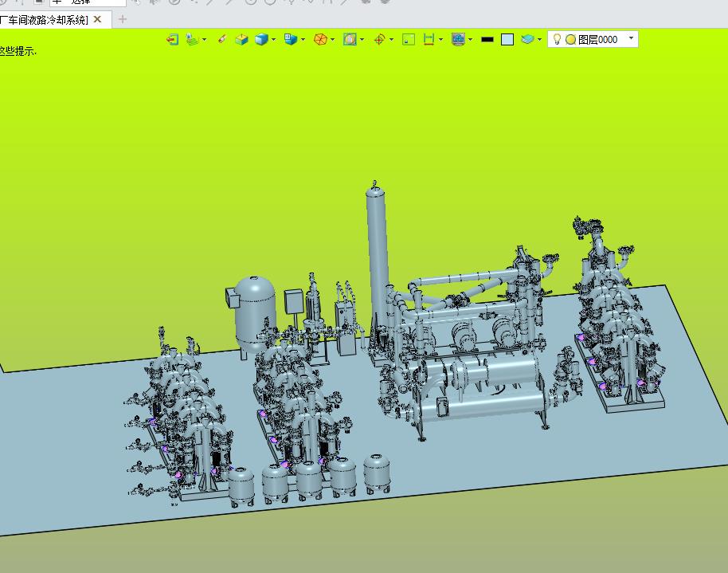Click the orange polyhedron wireframe icon
Image resolution: width=728 pixels, height=573 pixels.
click(320, 40)
